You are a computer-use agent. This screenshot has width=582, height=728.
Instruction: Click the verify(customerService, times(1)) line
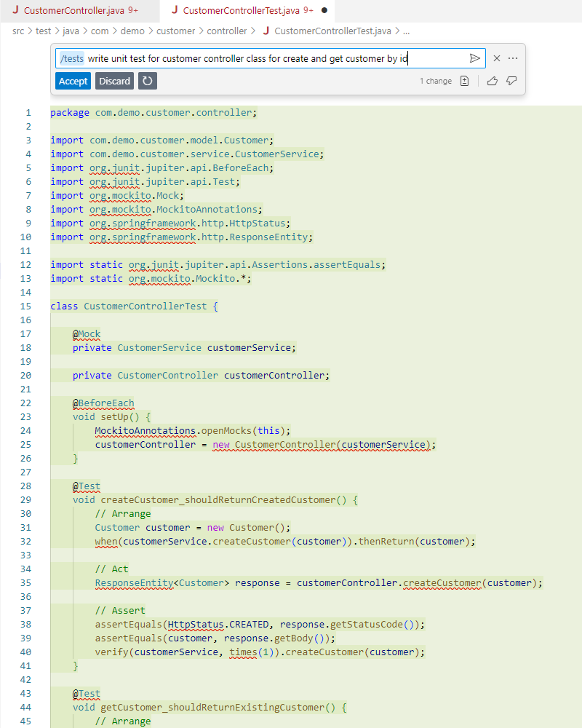260,652
